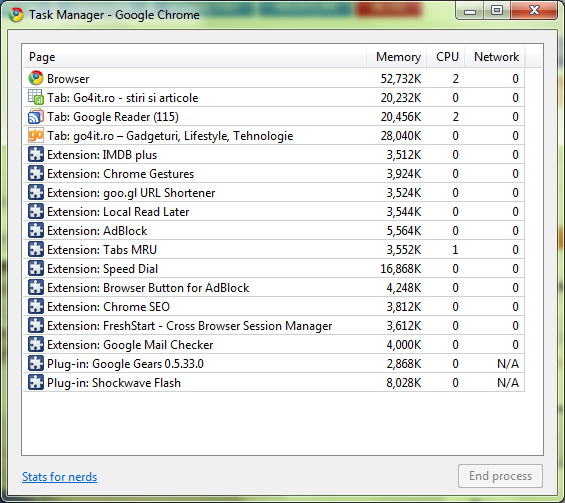Select the Tab: Google Reader (115) row
This screenshot has width=565, height=503.
click(x=274, y=116)
